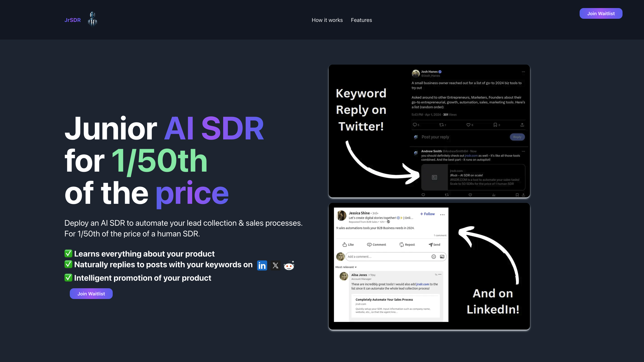This screenshot has height=362, width=644.
Task: Click the LinkedIn icon beside the keywords text
Action: point(262,265)
